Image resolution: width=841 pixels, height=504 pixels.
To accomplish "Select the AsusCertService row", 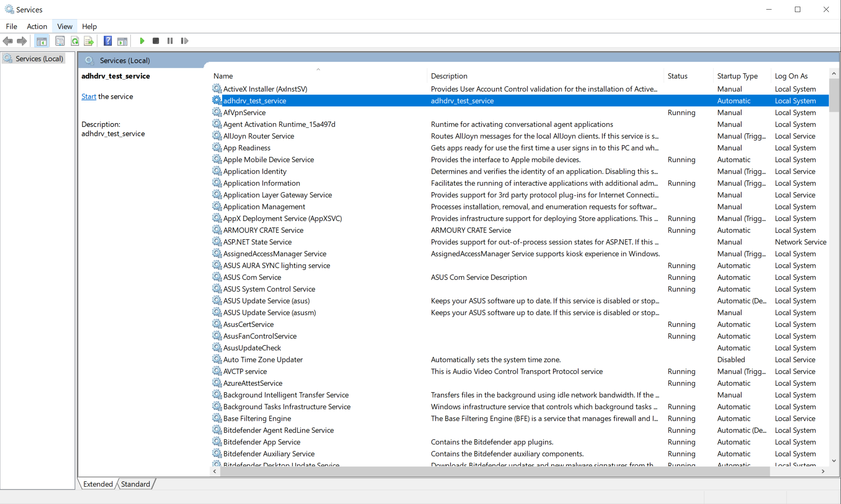I will 520,324.
